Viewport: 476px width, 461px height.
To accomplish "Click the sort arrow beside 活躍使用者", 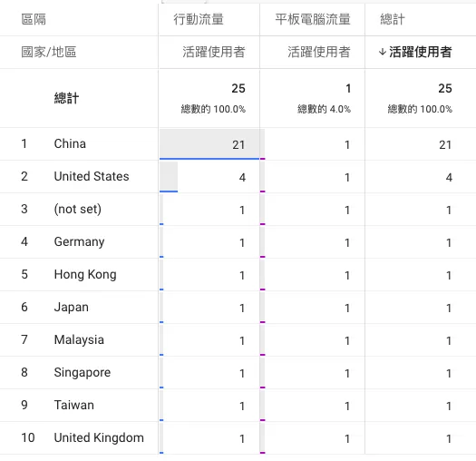I will coord(383,52).
